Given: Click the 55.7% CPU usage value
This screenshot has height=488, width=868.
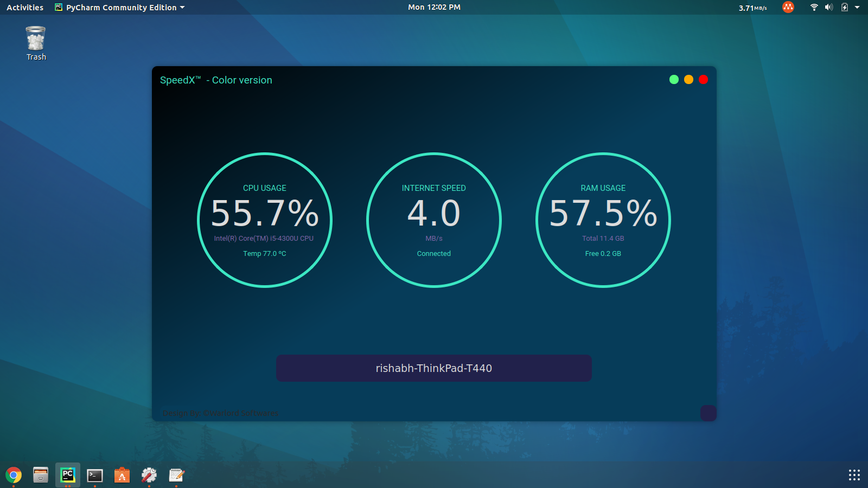Looking at the screenshot, I should 265,213.
